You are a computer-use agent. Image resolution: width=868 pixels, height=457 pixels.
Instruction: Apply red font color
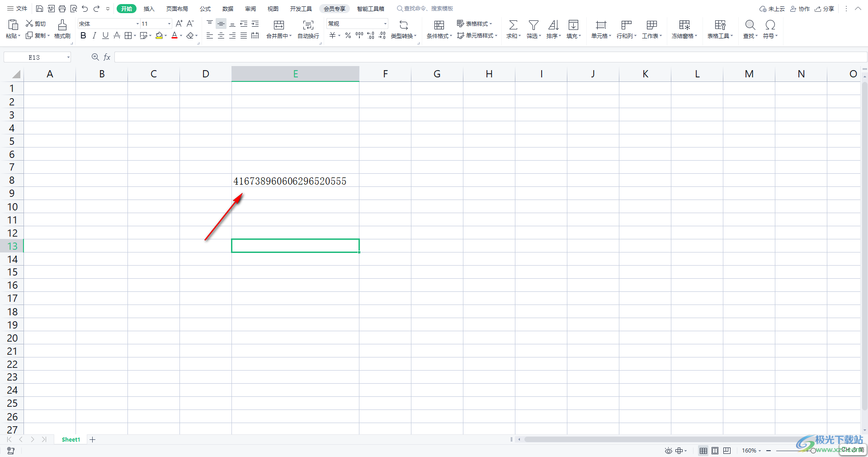[x=175, y=35]
